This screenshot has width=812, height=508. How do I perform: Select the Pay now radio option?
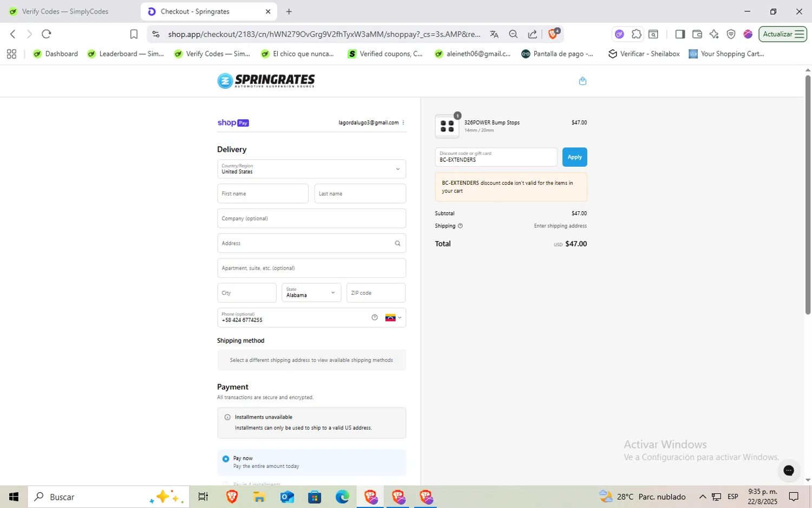coord(226,459)
